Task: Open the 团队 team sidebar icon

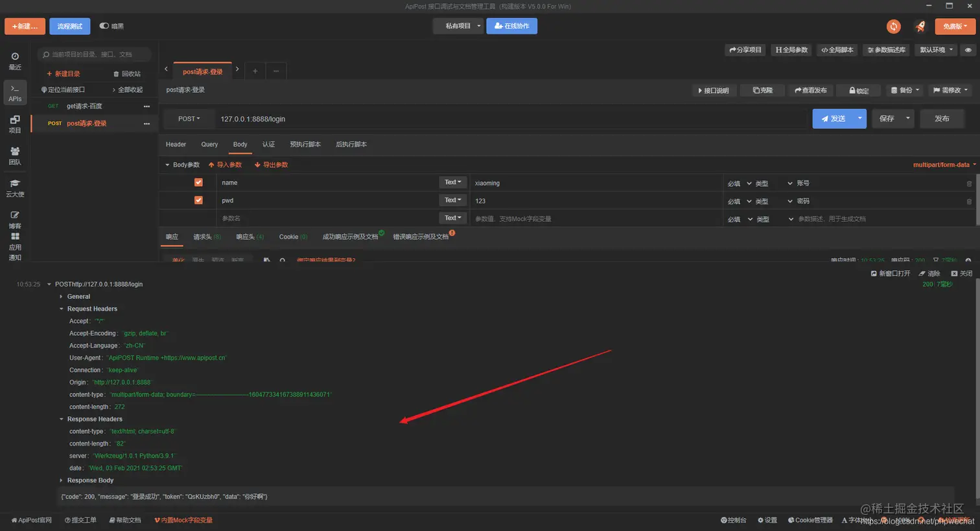Action: [15, 156]
